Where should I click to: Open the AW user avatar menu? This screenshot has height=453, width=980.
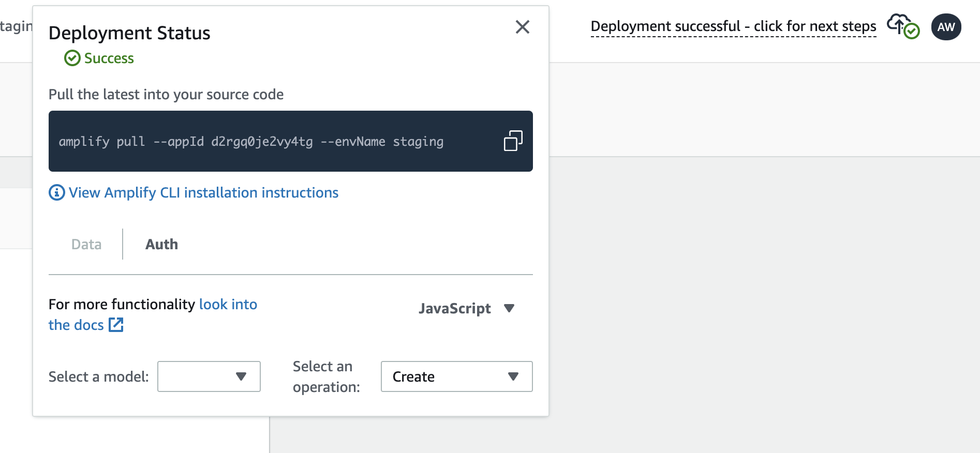(946, 27)
